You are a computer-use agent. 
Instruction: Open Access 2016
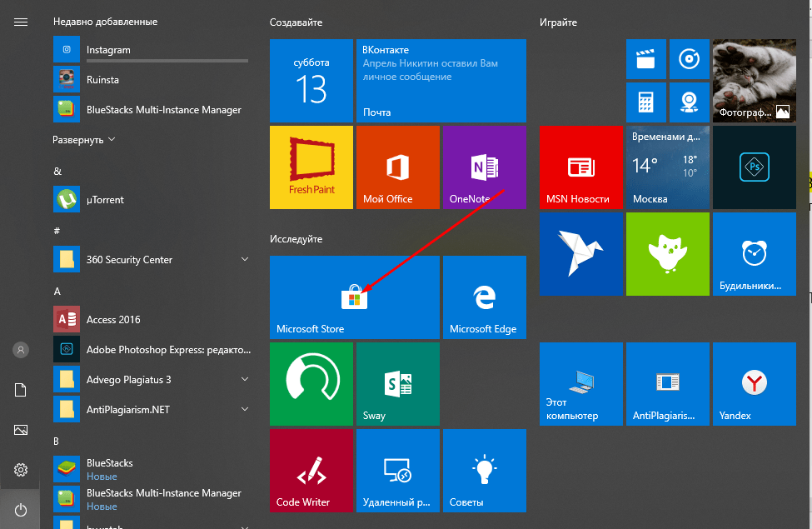tap(152, 320)
